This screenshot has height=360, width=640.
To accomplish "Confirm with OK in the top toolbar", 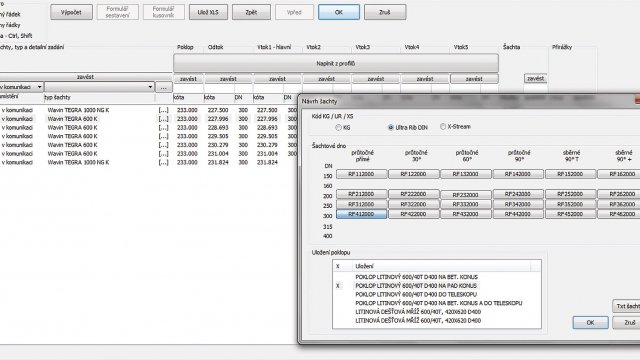I will coord(339,12).
